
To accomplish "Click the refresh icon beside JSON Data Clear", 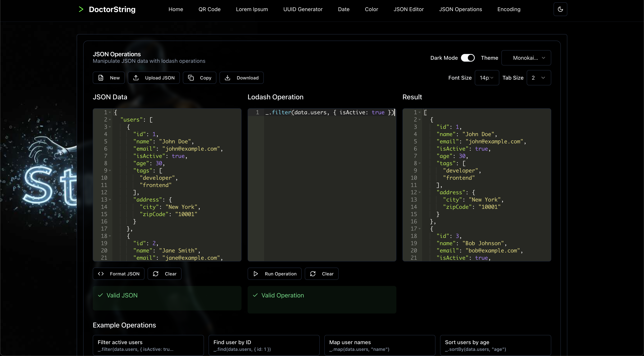I will [x=156, y=274].
